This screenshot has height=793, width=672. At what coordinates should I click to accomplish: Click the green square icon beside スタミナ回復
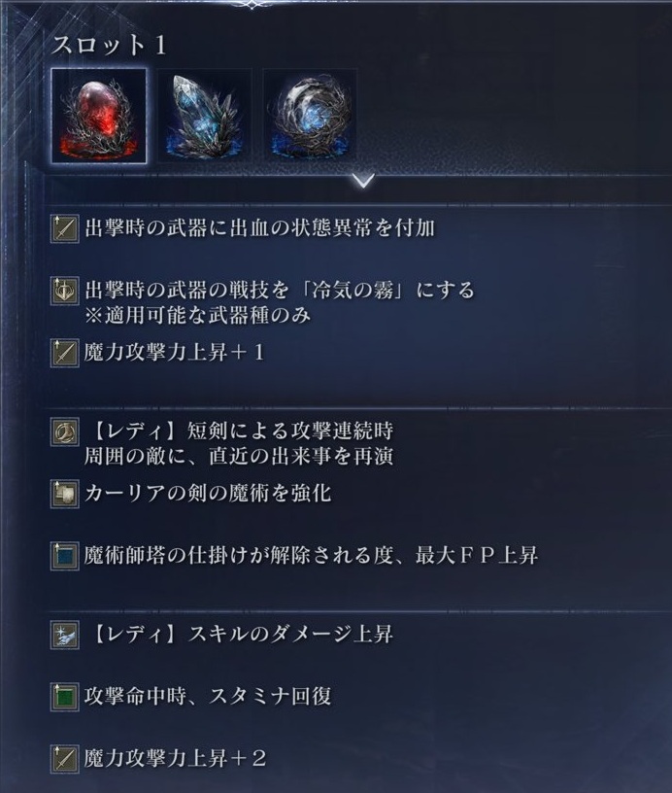pos(65,697)
